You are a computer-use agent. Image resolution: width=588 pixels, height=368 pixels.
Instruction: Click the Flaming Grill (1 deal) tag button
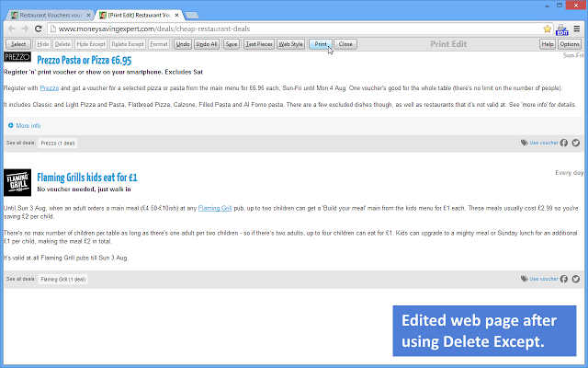63,279
